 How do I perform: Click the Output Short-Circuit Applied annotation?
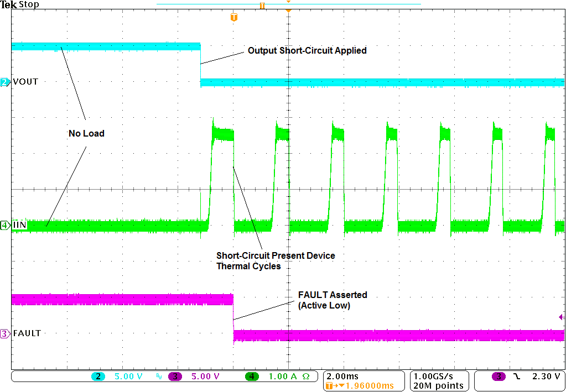(307, 51)
